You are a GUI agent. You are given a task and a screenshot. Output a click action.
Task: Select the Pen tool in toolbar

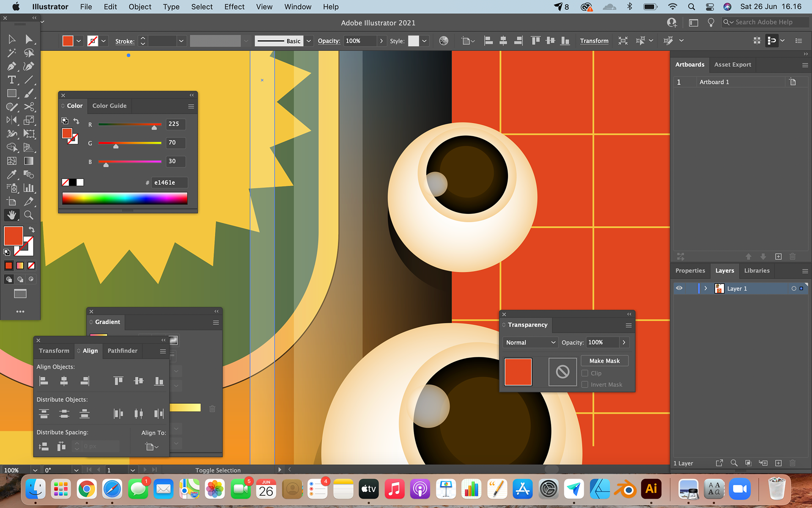click(x=11, y=66)
